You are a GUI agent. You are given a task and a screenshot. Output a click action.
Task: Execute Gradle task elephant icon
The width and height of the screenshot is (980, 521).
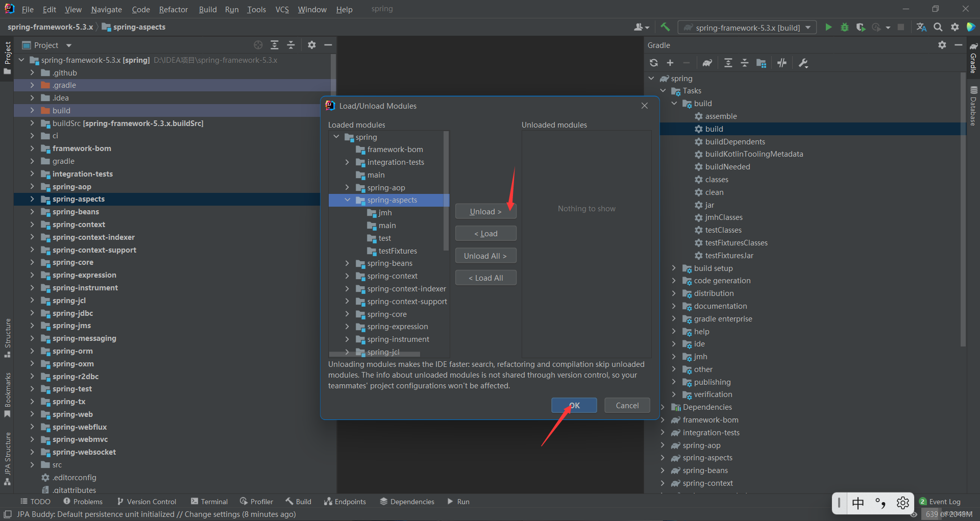pyautogui.click(x=707, y=63)
